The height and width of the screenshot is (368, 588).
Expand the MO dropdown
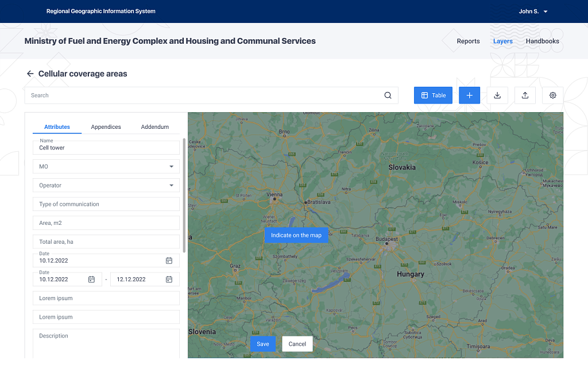pyautogui.click(x=106, y=166)
